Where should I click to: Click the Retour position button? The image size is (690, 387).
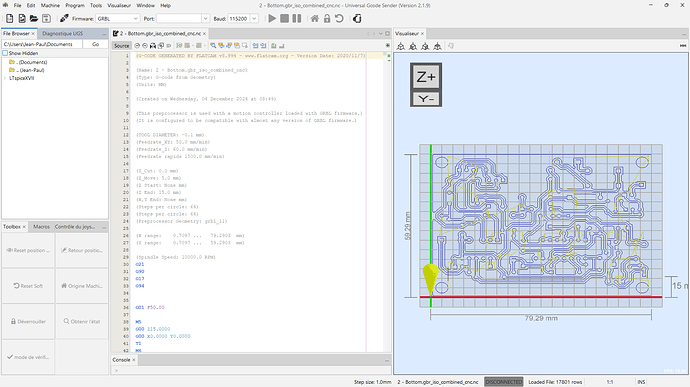(82, 250)
